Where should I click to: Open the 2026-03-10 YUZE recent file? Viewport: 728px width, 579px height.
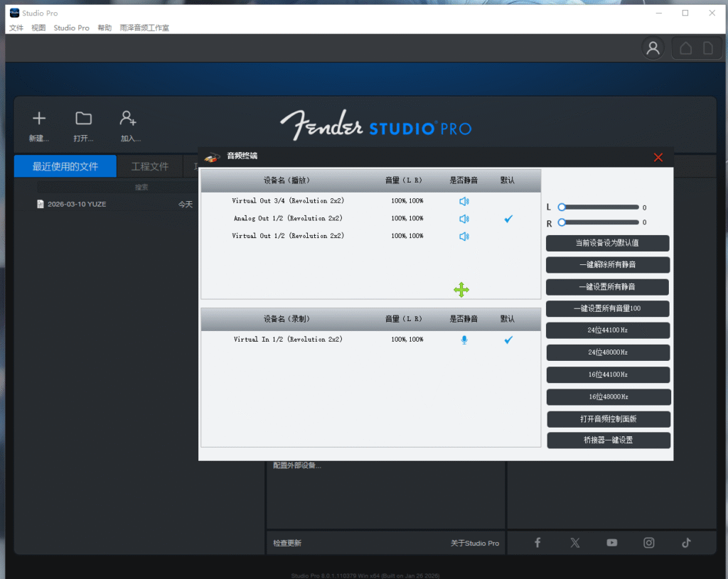tap(78, 204)
